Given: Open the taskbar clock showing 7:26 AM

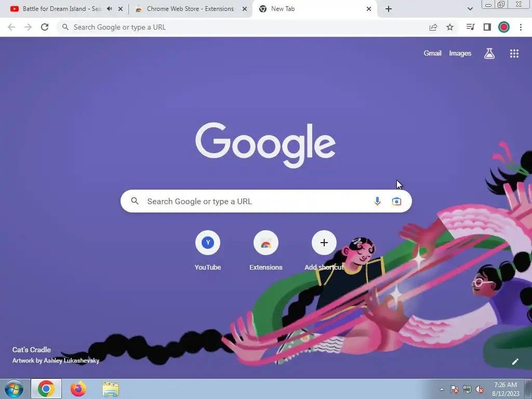Looking at the screenshot, I should click(506, 389).
